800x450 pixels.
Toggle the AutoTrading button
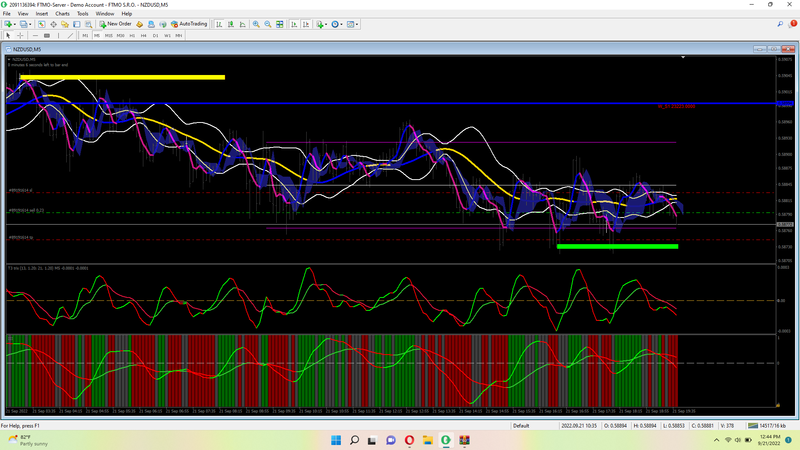(188, 23)
